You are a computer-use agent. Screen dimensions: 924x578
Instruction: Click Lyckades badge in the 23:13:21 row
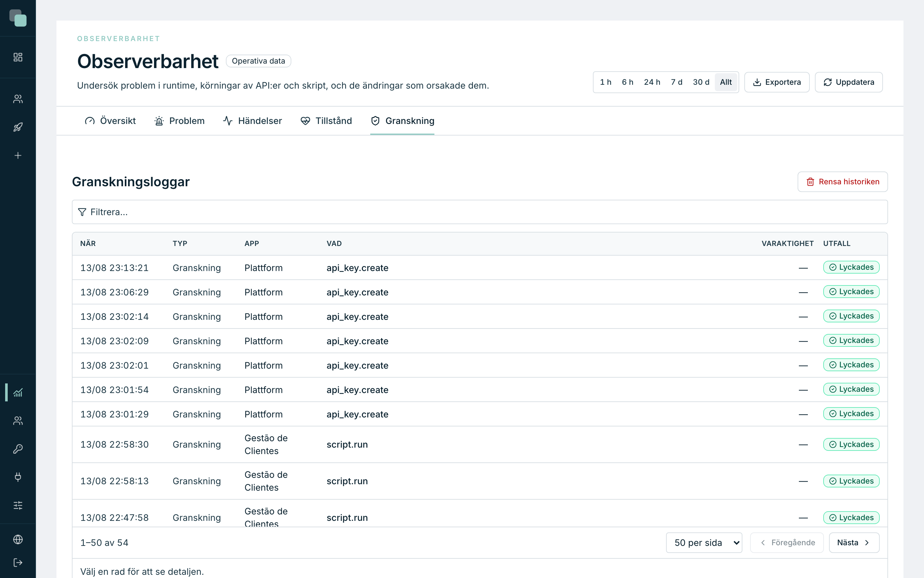(851, 267)
